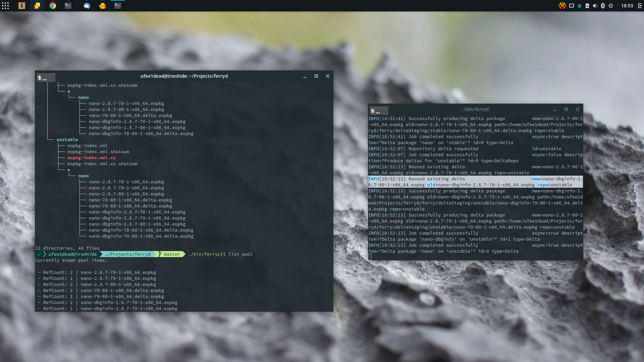Viewport: 644px width, 362px height.
Task: Click tree entry 'nano-dbginfo-79-80-1-x86_64.delta.eopkg'
Action: coord(141,236)
